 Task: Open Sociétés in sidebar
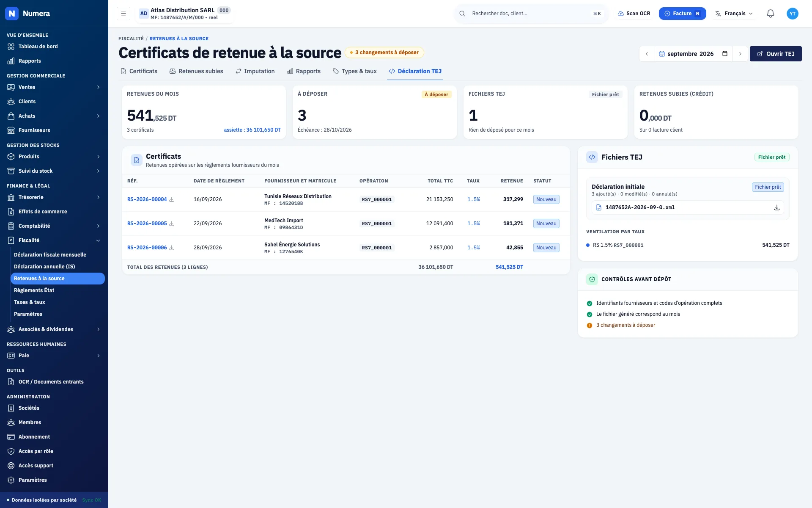[54, 408]
